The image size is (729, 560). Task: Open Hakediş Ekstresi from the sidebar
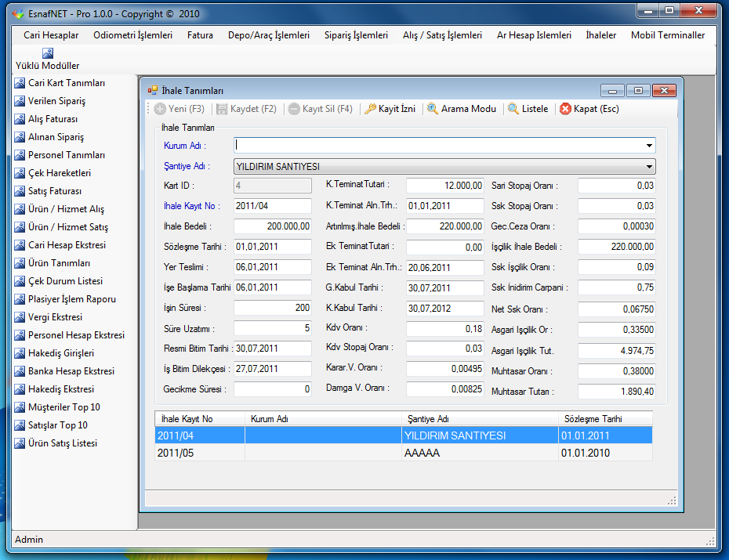61,389
